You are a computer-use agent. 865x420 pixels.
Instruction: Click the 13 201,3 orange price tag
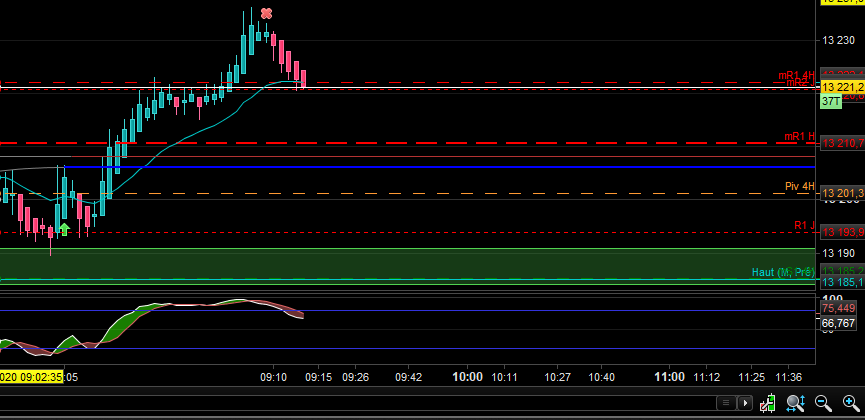pyautogui.click(x=843, y=193)
